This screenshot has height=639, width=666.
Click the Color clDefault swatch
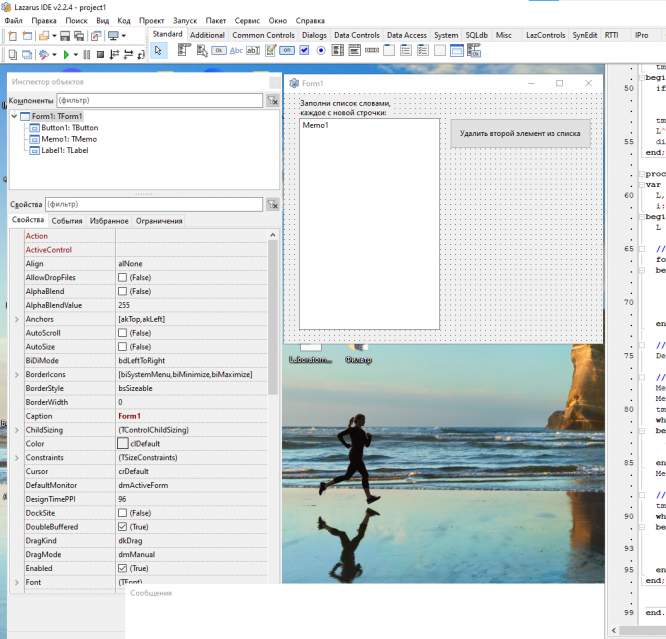(x=122, y=443)
